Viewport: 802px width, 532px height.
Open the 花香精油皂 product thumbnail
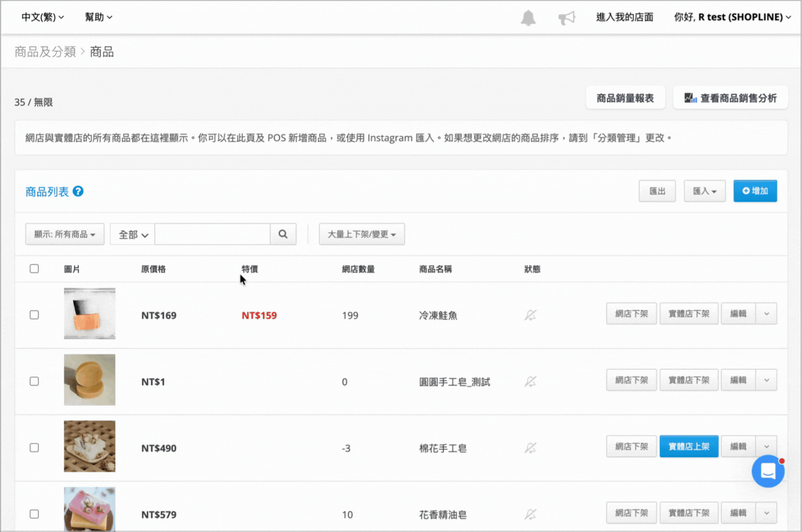click(x=90, y=509)
